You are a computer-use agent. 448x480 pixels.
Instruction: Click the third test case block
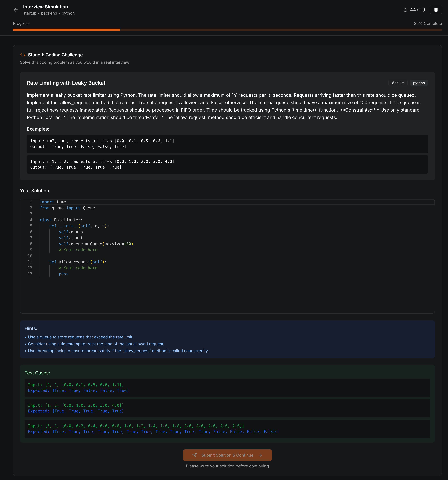coord(227,429)
